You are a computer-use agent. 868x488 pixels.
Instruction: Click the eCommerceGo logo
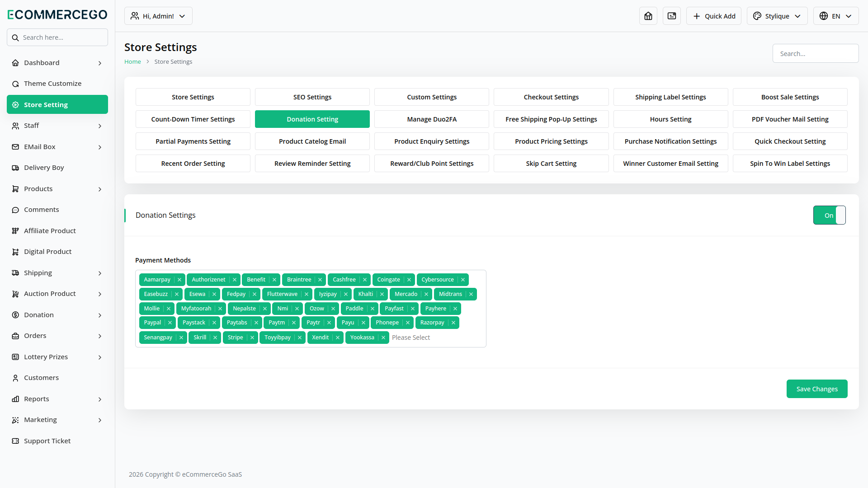click(57, 14)
